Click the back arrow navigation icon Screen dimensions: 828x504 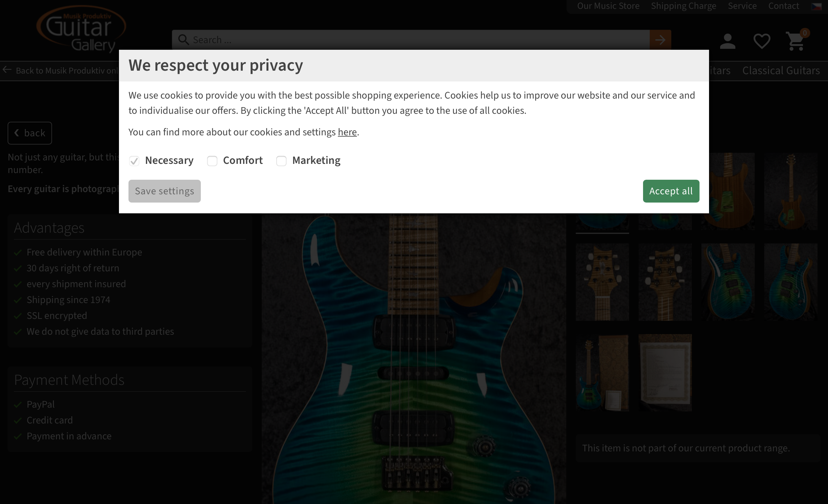(7, 70)
